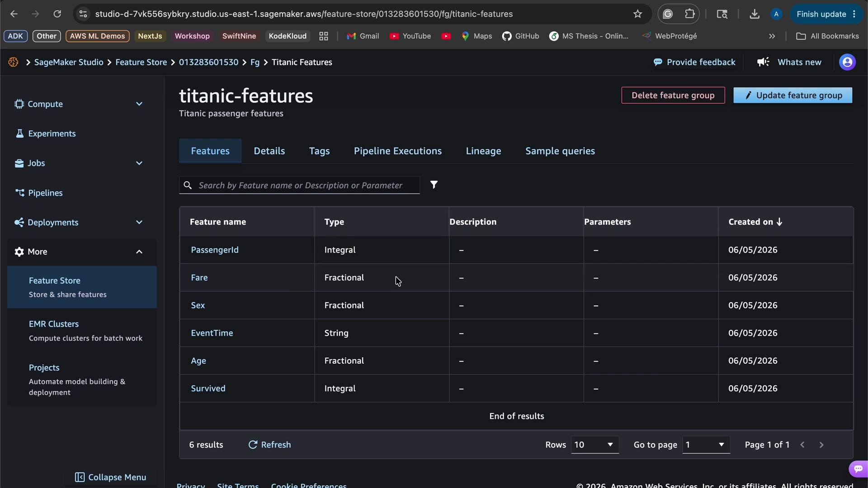Viewport: 868px width, 488px height.
Task: Click the filter funnel icon
Action: point(434,185)
